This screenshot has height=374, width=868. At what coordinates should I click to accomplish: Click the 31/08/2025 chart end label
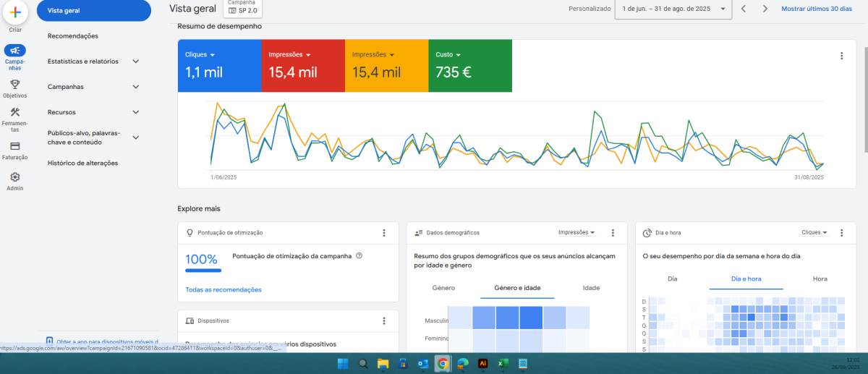tap(809, 177)
